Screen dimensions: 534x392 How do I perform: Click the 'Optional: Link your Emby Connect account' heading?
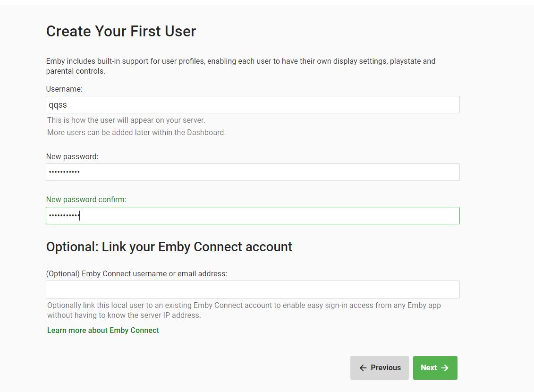pyautogui.click(x=169, y=247)
